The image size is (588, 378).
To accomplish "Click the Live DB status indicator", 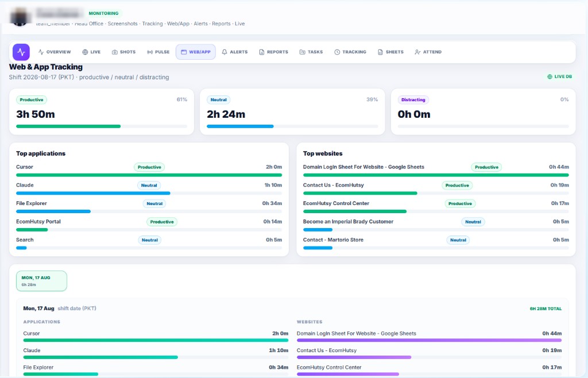I will [559, 76].
